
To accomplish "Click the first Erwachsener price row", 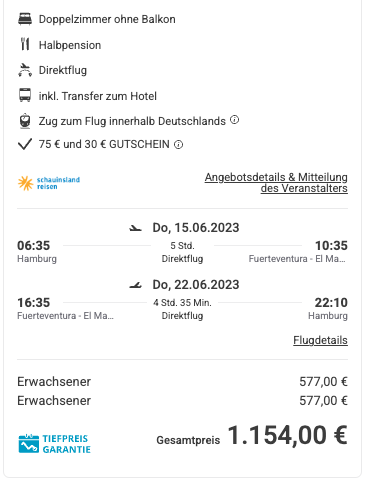I will pyautogui.click(x=182, y=382).
